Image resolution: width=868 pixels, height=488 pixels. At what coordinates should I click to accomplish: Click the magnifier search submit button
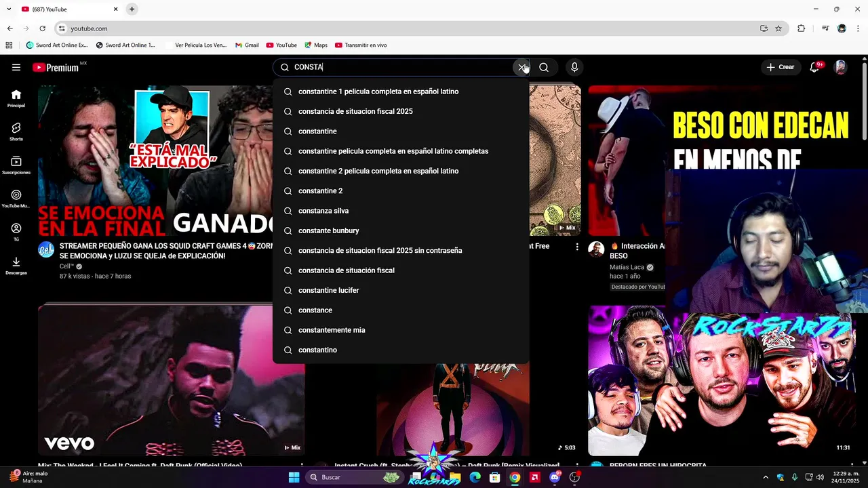point(544,67)
